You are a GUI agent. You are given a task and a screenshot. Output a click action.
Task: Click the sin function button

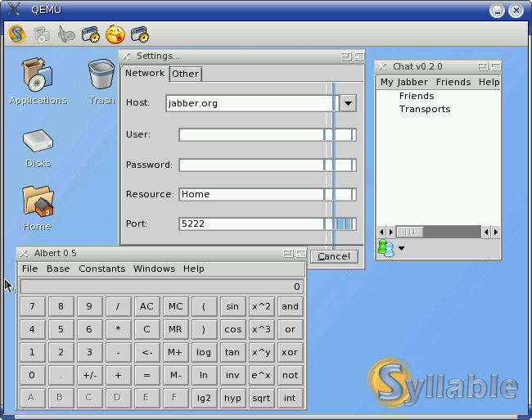(232, 306)
